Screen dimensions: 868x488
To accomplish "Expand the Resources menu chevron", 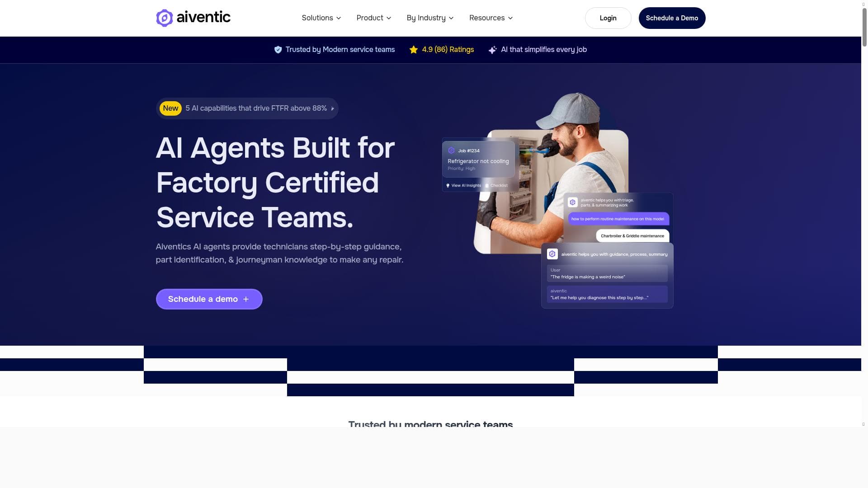I will click(x=510, y=18).
